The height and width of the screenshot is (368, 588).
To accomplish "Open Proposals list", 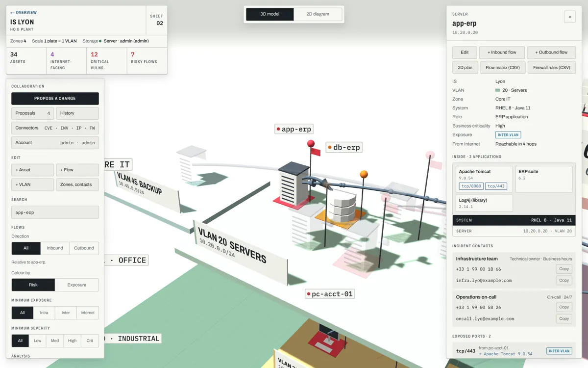I will click(32, 113).
